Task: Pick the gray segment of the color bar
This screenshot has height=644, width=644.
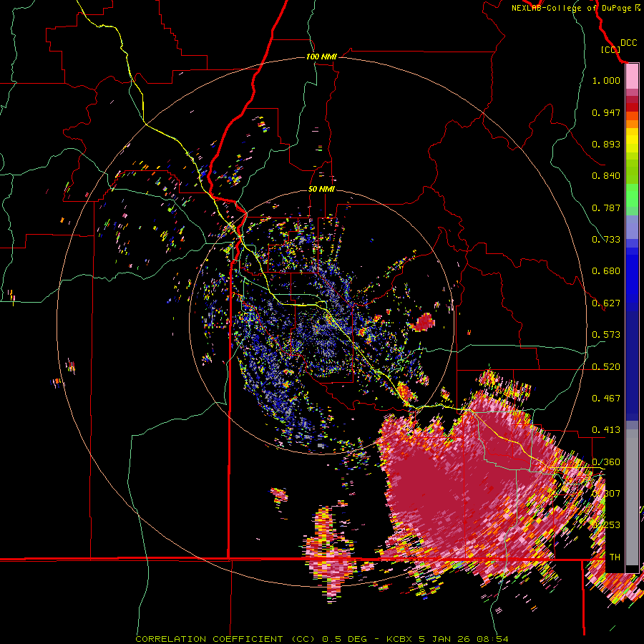Action: tap(632, 497)
